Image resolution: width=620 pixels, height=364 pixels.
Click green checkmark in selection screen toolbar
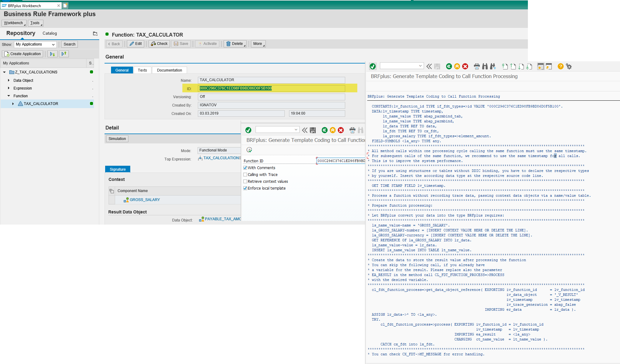click(248, 130)
